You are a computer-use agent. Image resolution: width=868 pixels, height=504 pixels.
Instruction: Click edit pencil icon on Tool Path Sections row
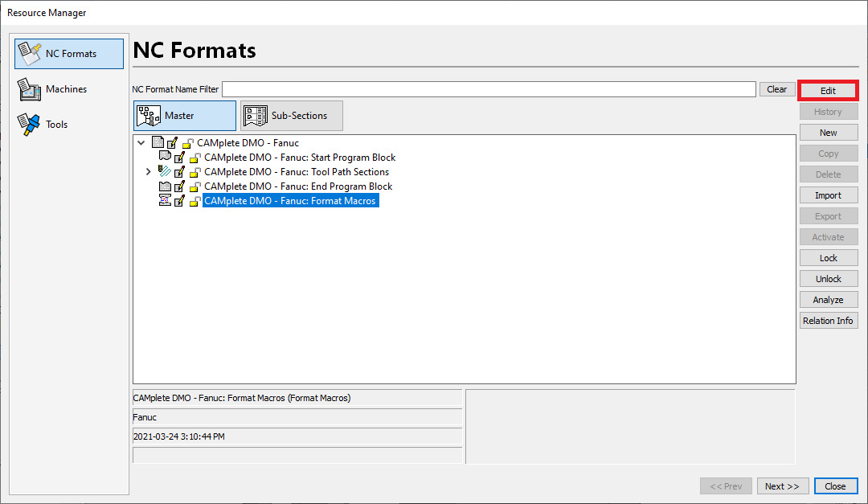pyautogui.click(x=179, y=172)
